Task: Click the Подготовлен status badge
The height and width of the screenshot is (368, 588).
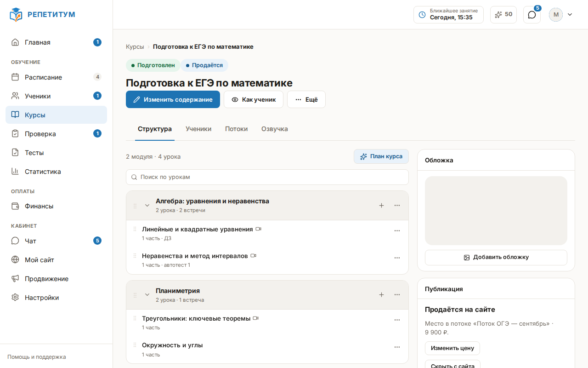Action: coord(153,65)
